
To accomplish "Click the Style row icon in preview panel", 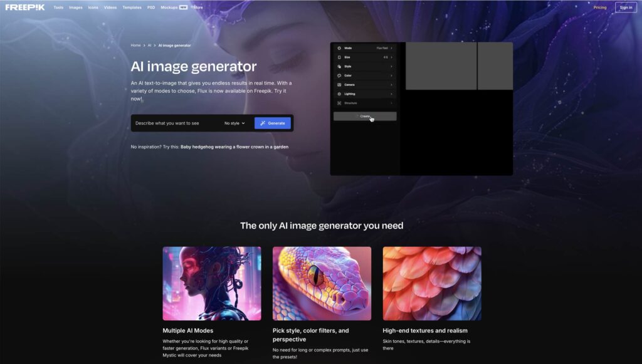I will (x=339, y=66).
